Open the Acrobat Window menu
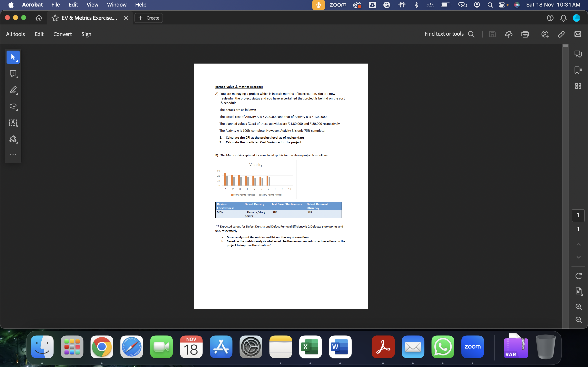Image resolution: width=588 pixels, height=367 pixels. click(117, 5)
